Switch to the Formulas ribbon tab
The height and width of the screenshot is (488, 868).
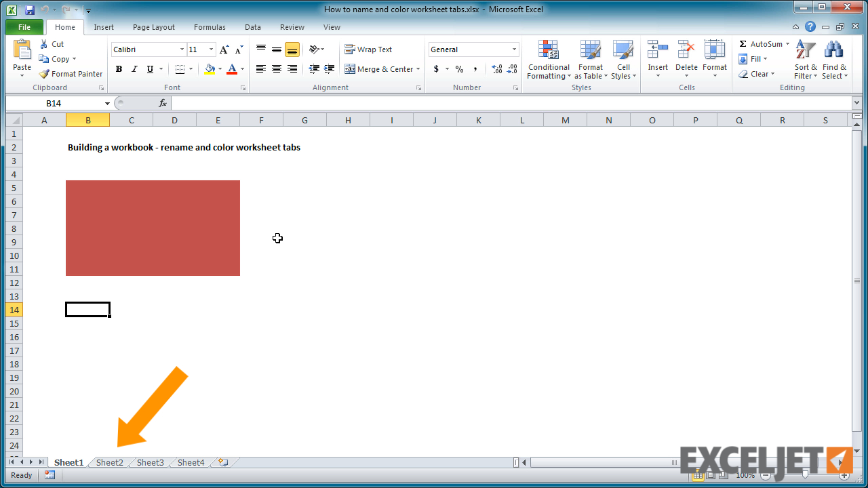(209, 27)
